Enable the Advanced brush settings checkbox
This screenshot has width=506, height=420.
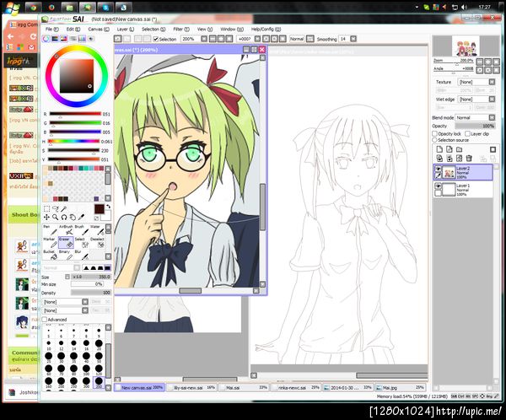44,320
